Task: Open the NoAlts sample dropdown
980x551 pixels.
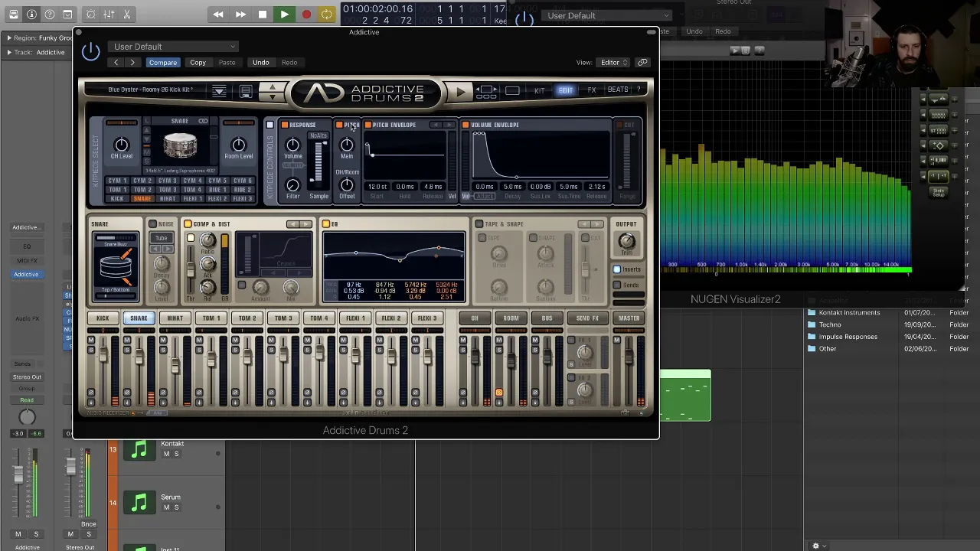Action: tap(318, 136)
